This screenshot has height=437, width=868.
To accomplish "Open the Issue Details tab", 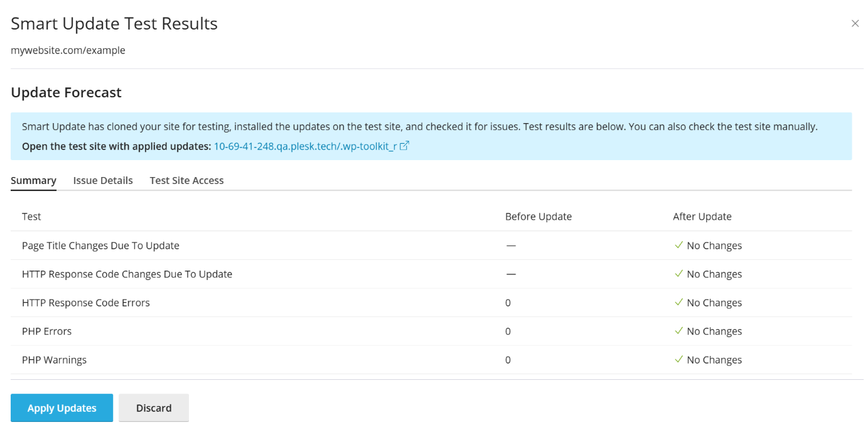I will (x=103, y=181).
